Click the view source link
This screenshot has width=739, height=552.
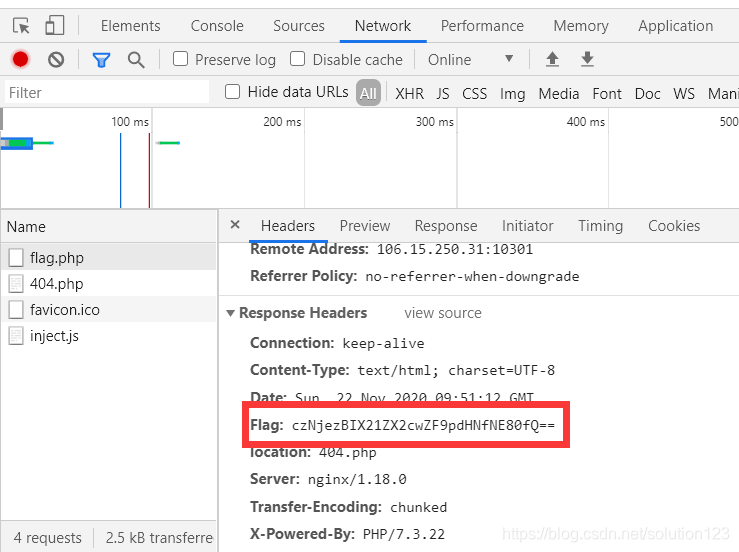pyautogui.click(x=443, y=313)
